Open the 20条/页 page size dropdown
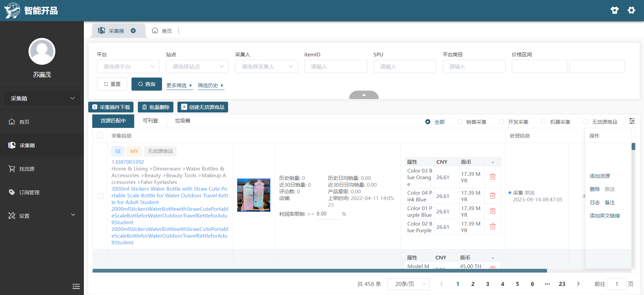The width and height of the screenshot is (644, 295). click(408, 284)
